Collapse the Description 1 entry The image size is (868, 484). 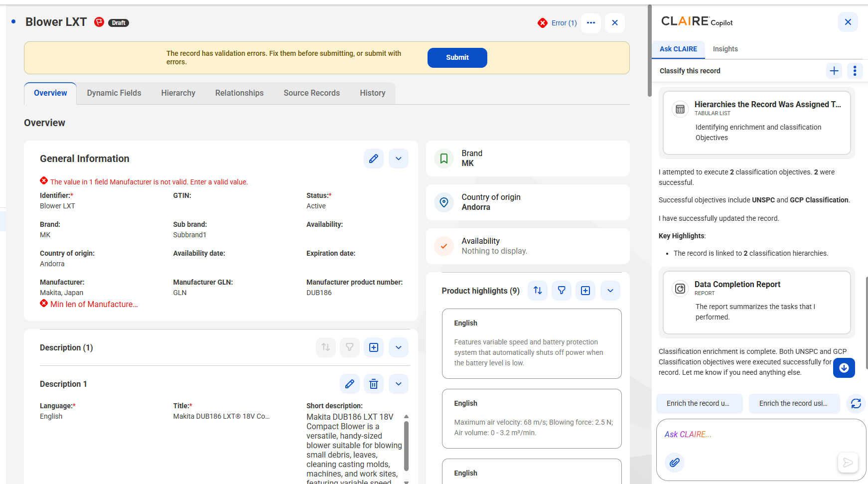[x=399, y=384]
